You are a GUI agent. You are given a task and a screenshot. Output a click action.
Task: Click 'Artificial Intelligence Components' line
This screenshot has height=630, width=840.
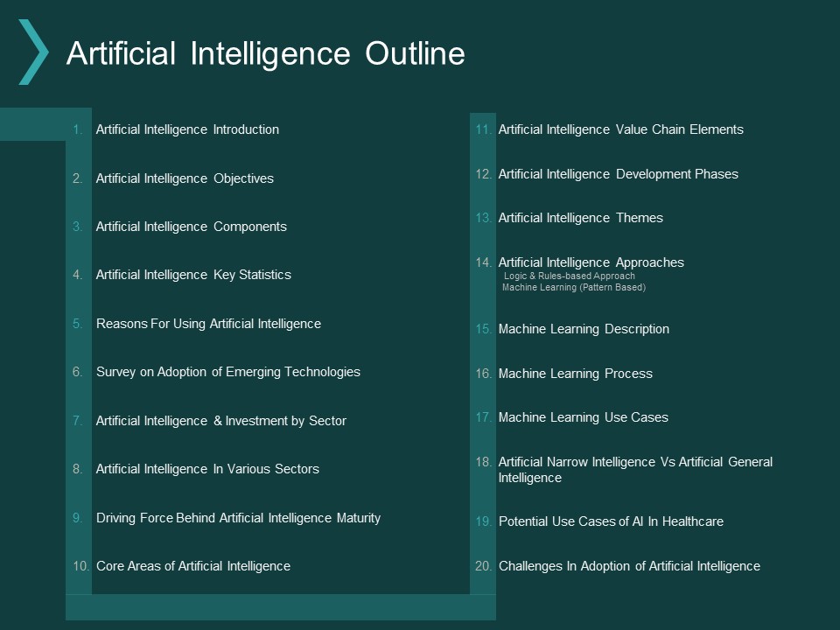pos(192,227)
